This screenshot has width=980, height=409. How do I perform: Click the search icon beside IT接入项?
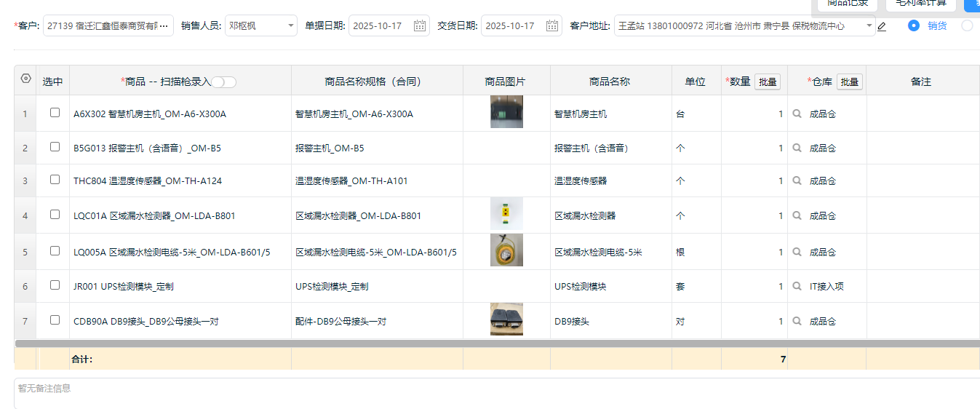pos(797,287)
